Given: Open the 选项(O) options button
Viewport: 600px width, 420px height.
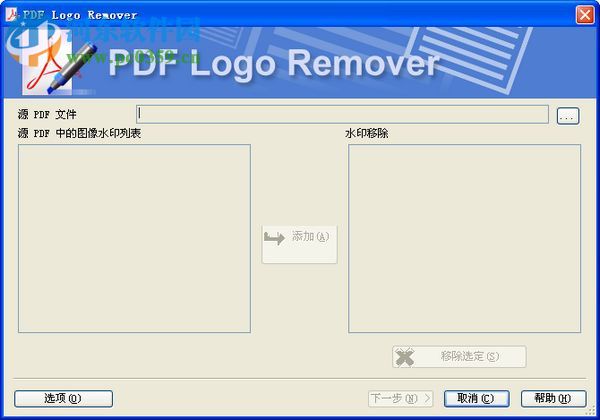Looking at the screenshot, I should point(64,399).
